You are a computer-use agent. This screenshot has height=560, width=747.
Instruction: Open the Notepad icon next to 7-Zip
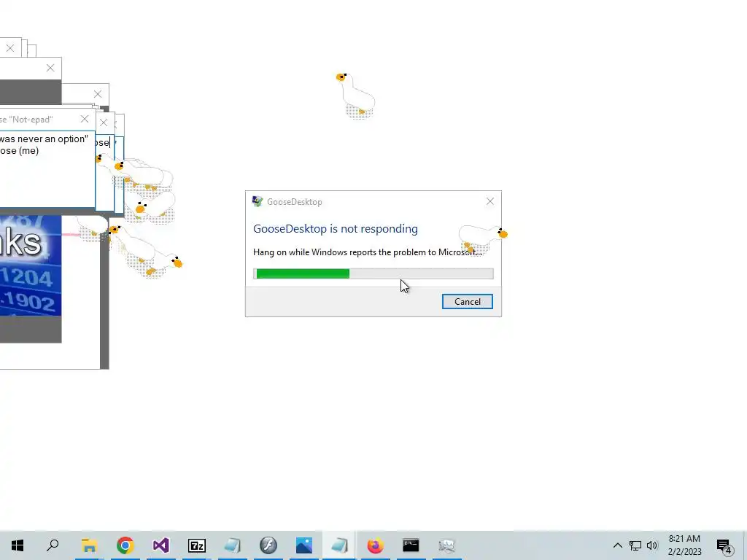232,545
